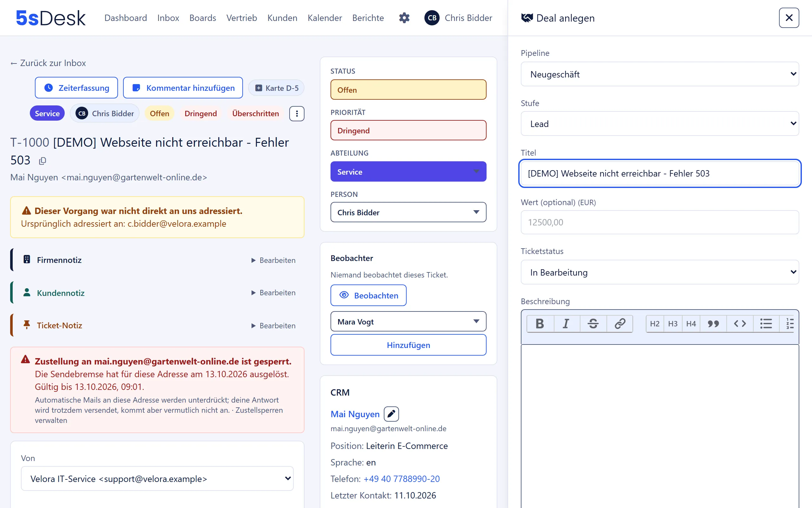Open the three-dot ticket options menu
The image size is (812, 508).
tap(297, 114)
